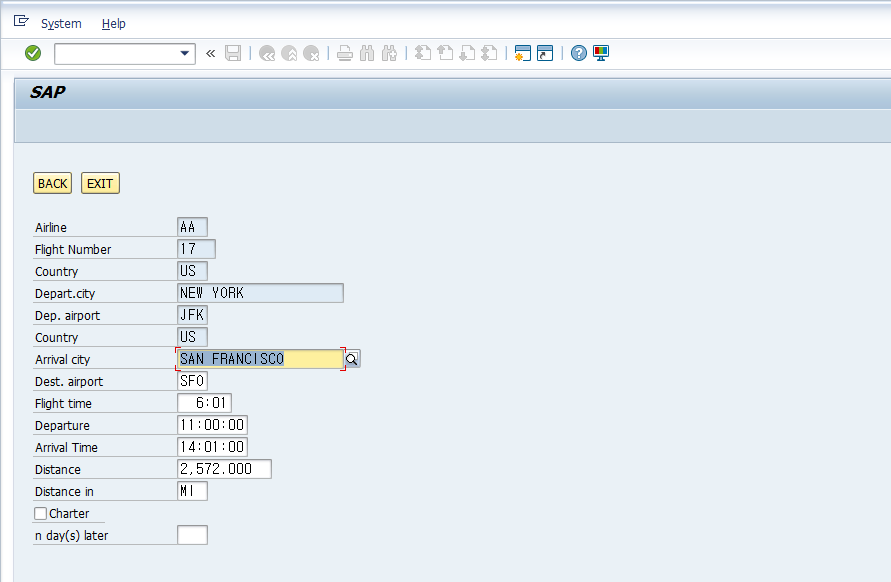This screenshot has width=891, height=582.
Task: Click the Arrival Time label
Action: click(66, 448)
